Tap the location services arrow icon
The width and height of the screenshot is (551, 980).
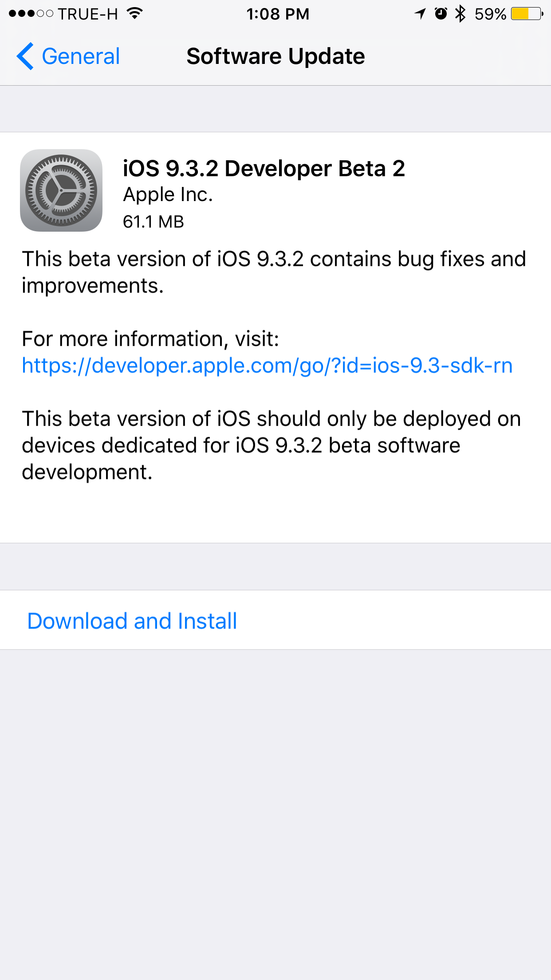point(420,14)
